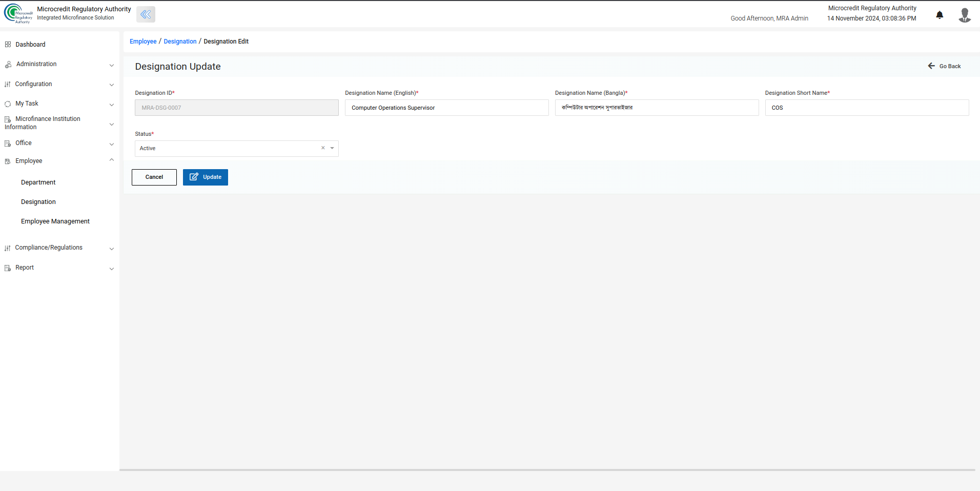
Task: Clear the Status selection with X icon
Action: click(323, 148)
